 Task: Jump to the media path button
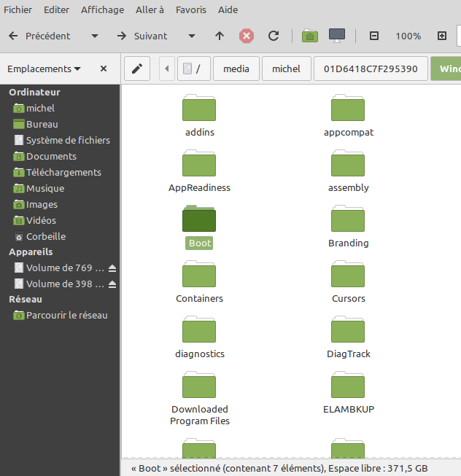[x=236, y=69]
